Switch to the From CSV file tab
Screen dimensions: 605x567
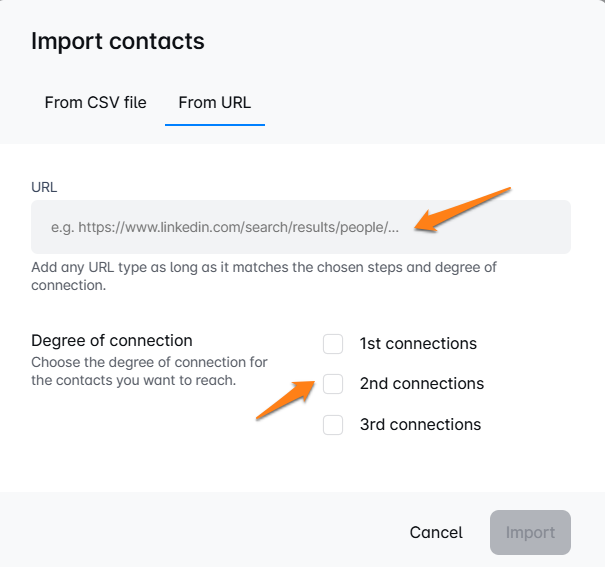click(x=95, y=102)
